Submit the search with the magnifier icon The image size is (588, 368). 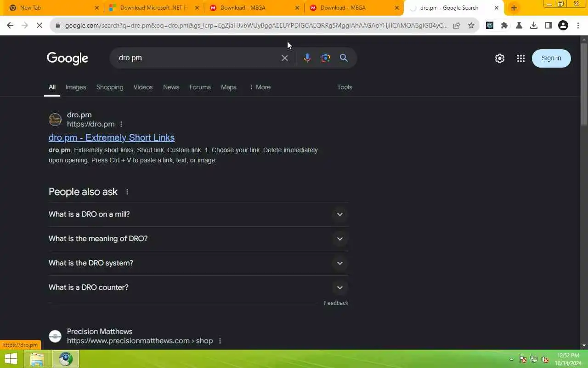tap(344, 58)
